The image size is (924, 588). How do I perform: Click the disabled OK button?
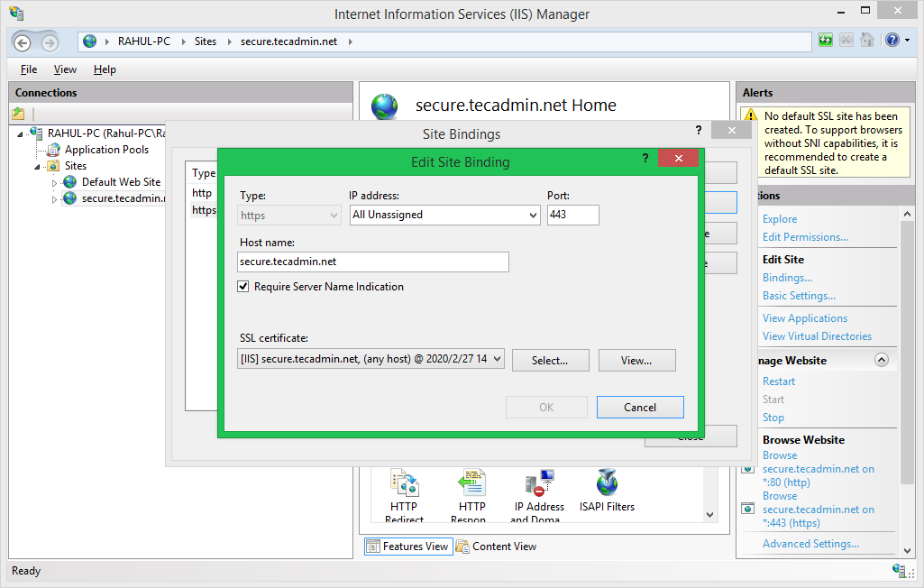click(546, 407)
